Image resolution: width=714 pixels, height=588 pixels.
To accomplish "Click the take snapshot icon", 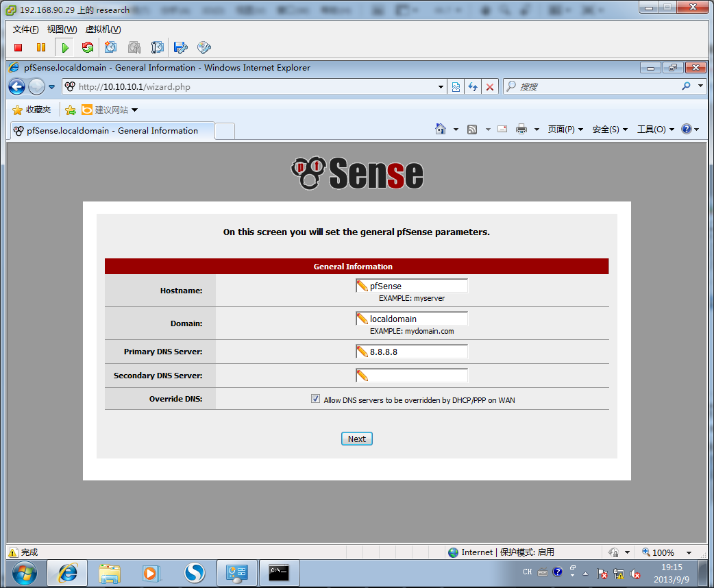I will point(110,47).
